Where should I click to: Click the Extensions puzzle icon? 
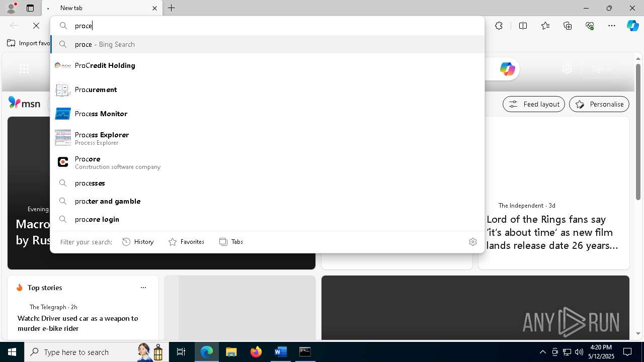coord(499,26)
